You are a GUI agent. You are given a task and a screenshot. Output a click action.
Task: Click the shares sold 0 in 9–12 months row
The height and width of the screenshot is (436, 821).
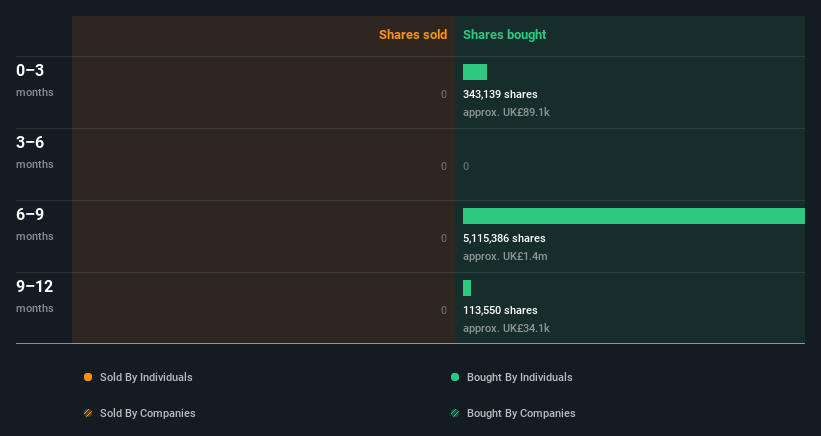[x=444, y=310]
